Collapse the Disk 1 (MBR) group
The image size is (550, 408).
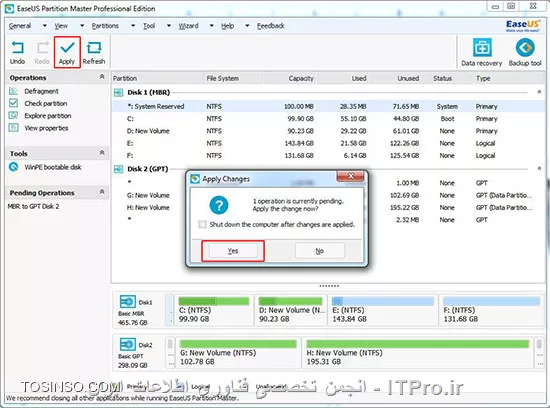click(539, 92)
